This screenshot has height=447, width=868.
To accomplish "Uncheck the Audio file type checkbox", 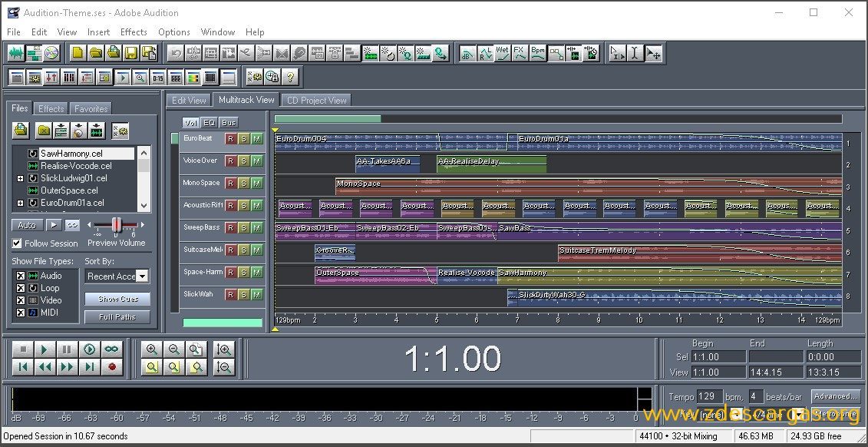I will pyautogui.click(x=21, y=276).
